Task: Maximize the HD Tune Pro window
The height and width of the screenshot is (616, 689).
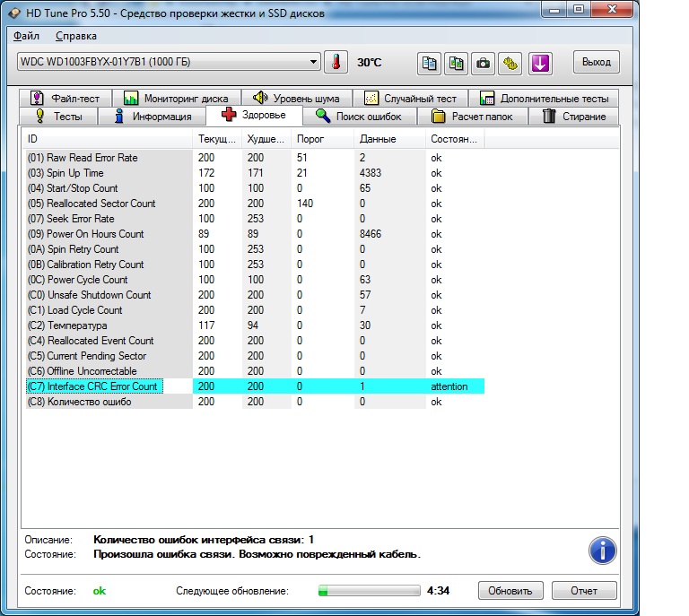Action: (579, 10)
